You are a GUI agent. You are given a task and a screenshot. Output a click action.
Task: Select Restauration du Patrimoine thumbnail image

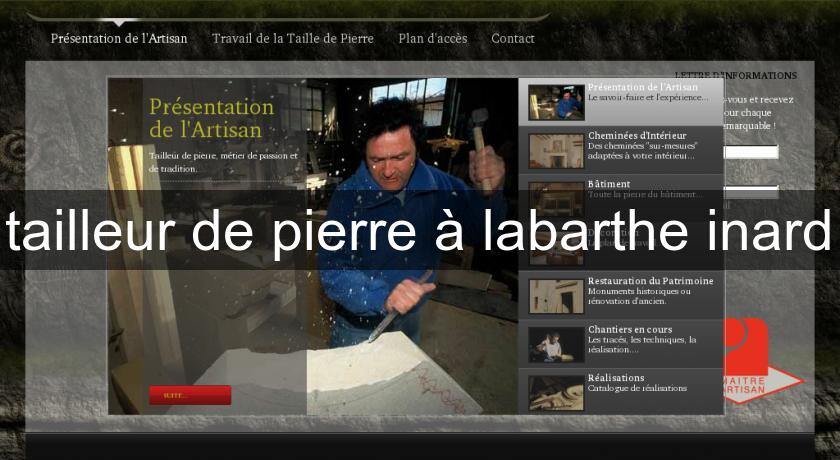(x=556, y=296)
